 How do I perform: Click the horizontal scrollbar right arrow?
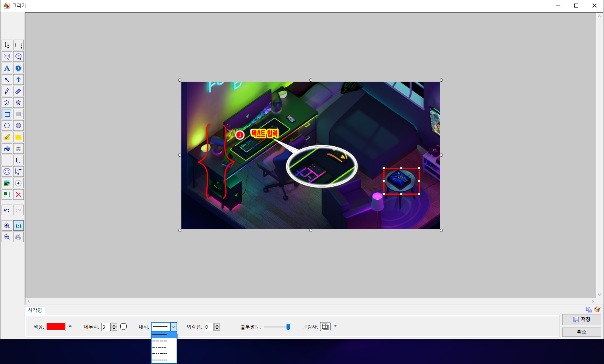tap(593, 301)
